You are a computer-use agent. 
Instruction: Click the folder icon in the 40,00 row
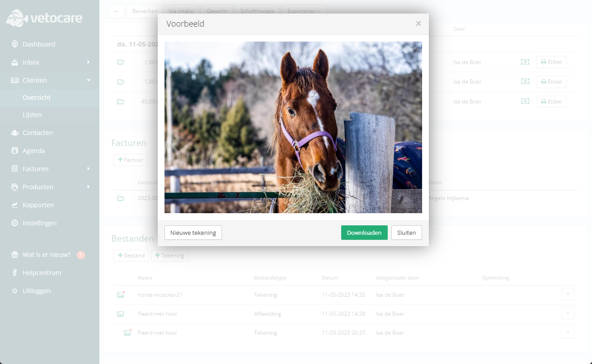[x=121, y=102]
